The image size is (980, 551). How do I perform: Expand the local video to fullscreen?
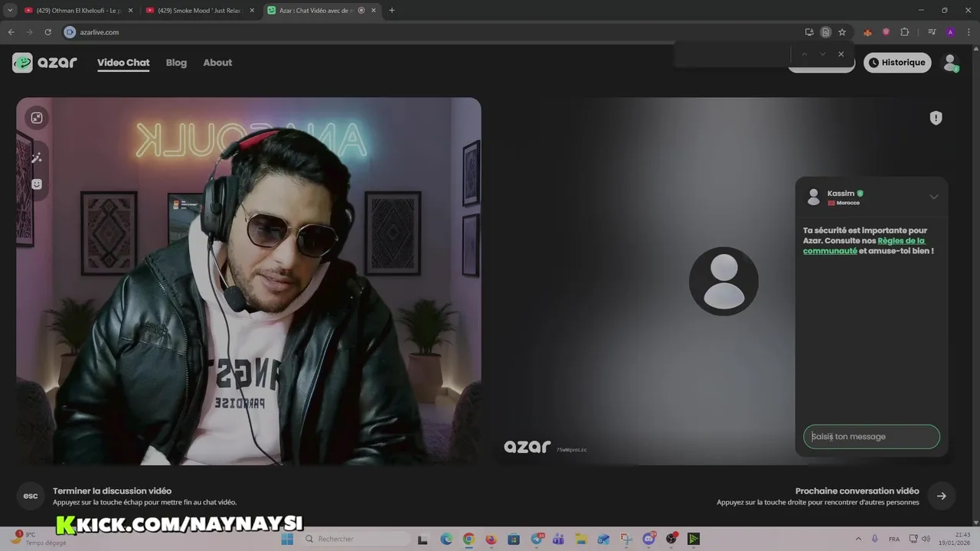pyautogui.click(x=37, y=118)
